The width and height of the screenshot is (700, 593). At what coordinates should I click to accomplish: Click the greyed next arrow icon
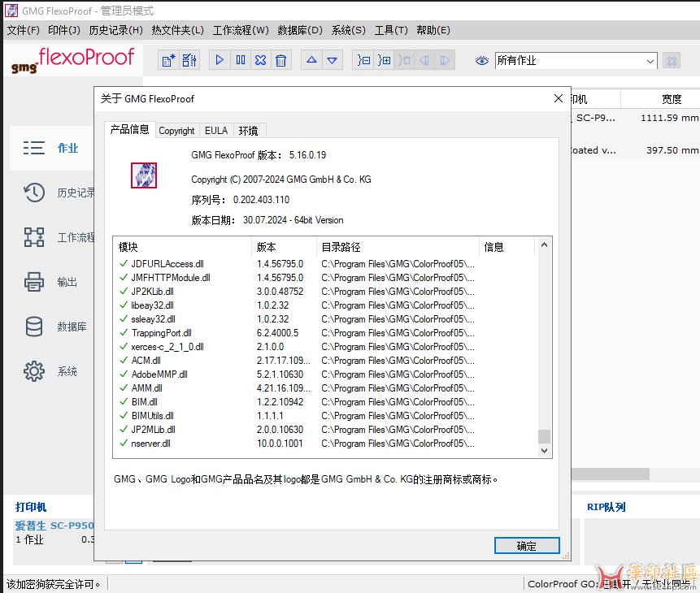coord(445,60)
